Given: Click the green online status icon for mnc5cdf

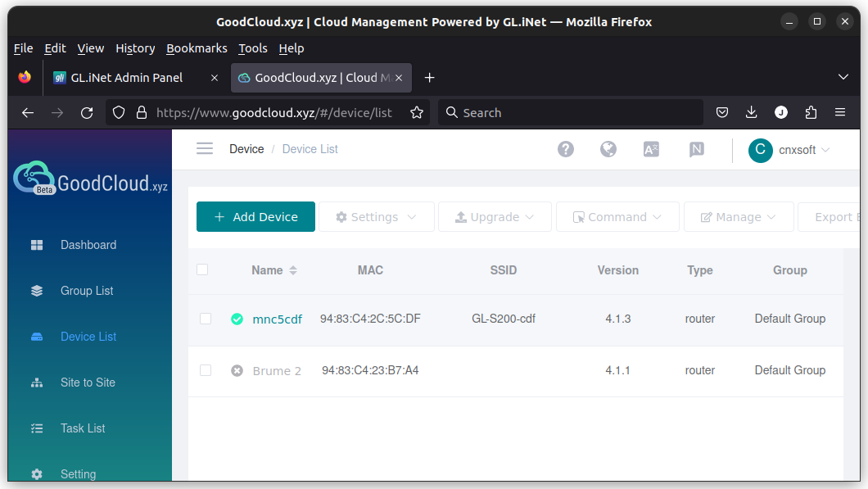Looking at the screenshot, I should tap(237, 319).
